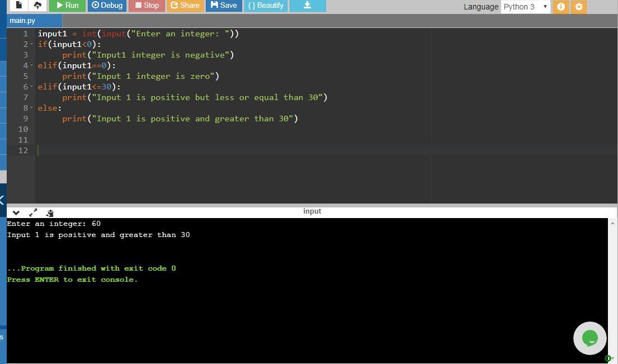This screenshot has width=618, height=364.
Task: Download the code using the arrow button
Action: coord(307,5)
